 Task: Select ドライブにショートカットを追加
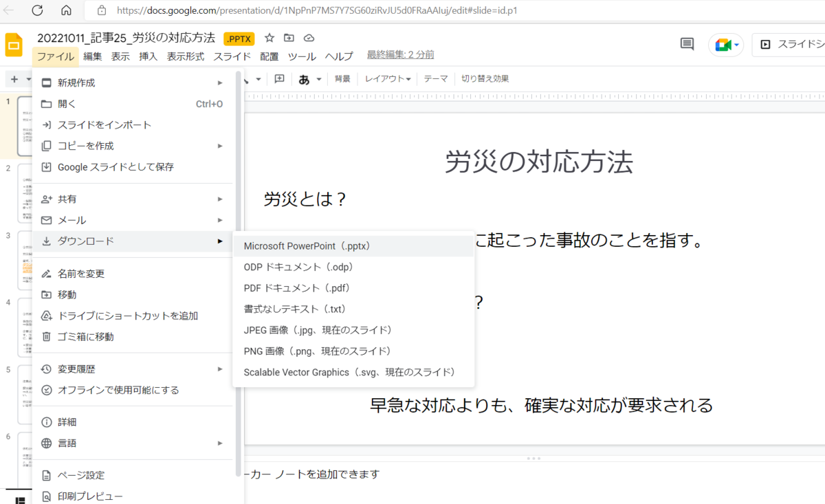click(133, 316)
